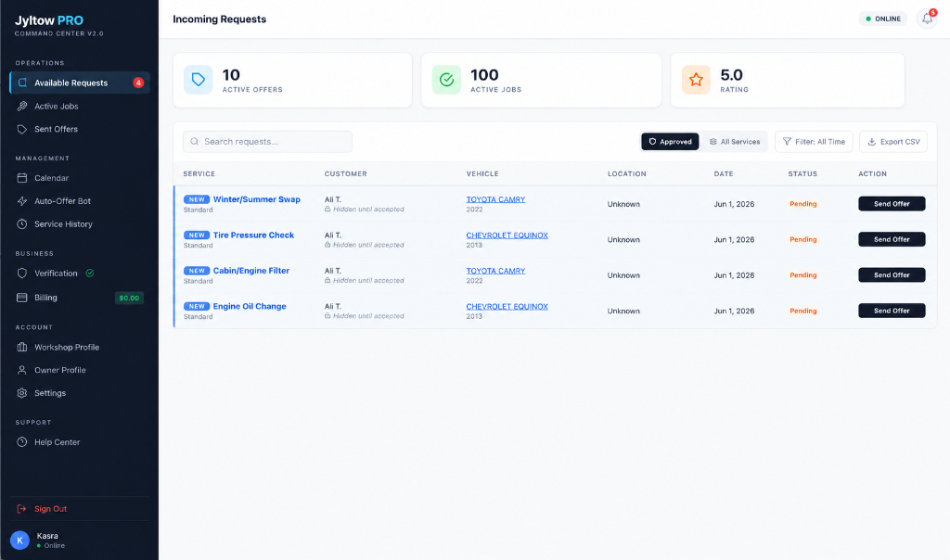
Task: Open the Filter: All Time dropdown
Action: (x=814, y=142)
